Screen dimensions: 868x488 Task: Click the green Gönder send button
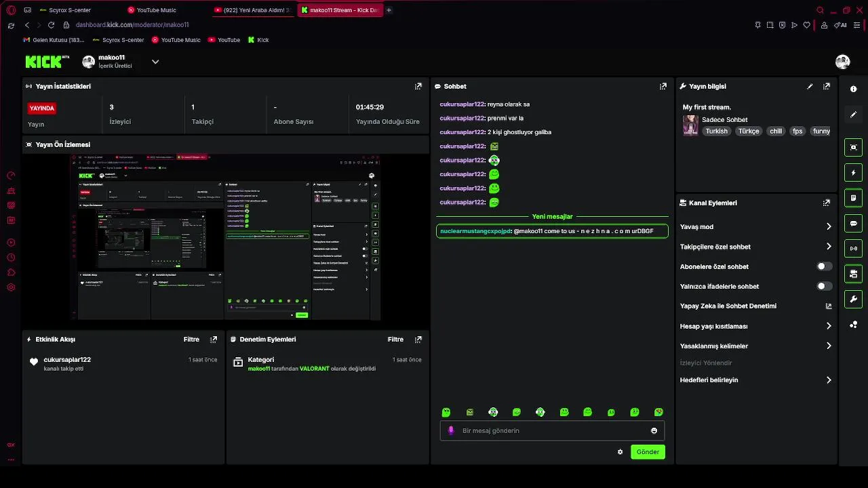pos(648,452)
